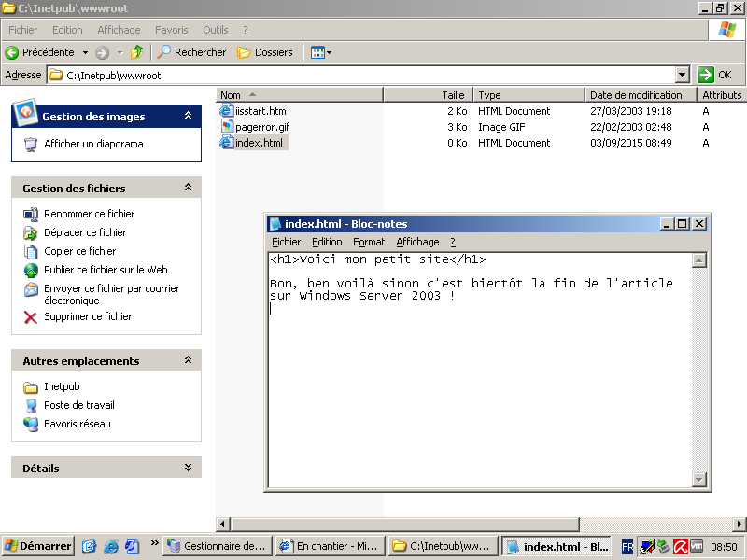Screen dimensions: 747x560
Task: Open the Outils menu in Explorer
Action: click(x=215, y=30)
